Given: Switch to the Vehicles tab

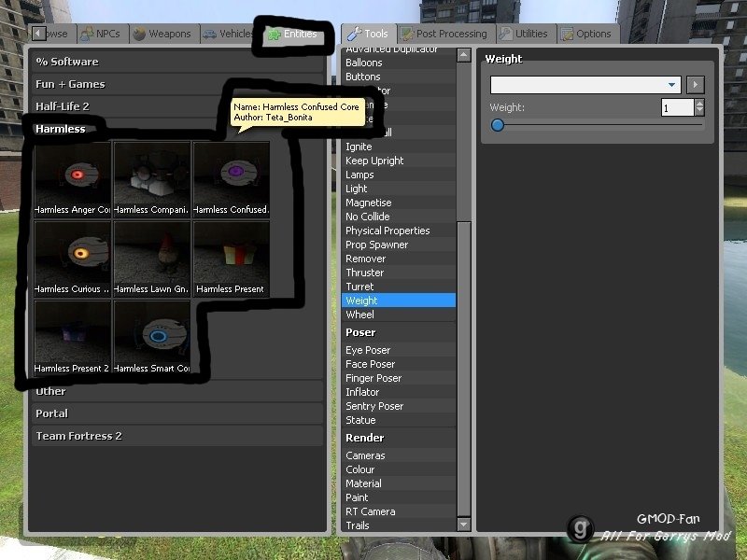Looking at the screenshot, I should pyautogui.click(x=228, y=34).
